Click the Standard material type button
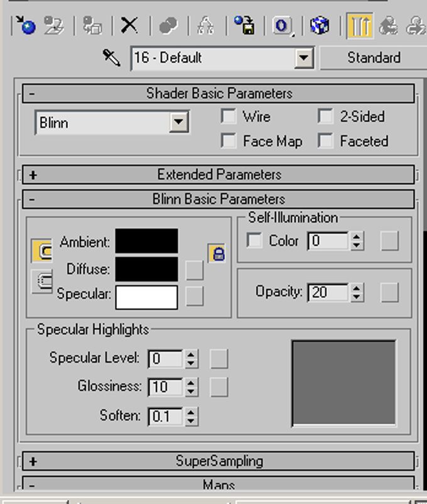The image size is (427, 504). pyautogui.click(x=373, y=58)
